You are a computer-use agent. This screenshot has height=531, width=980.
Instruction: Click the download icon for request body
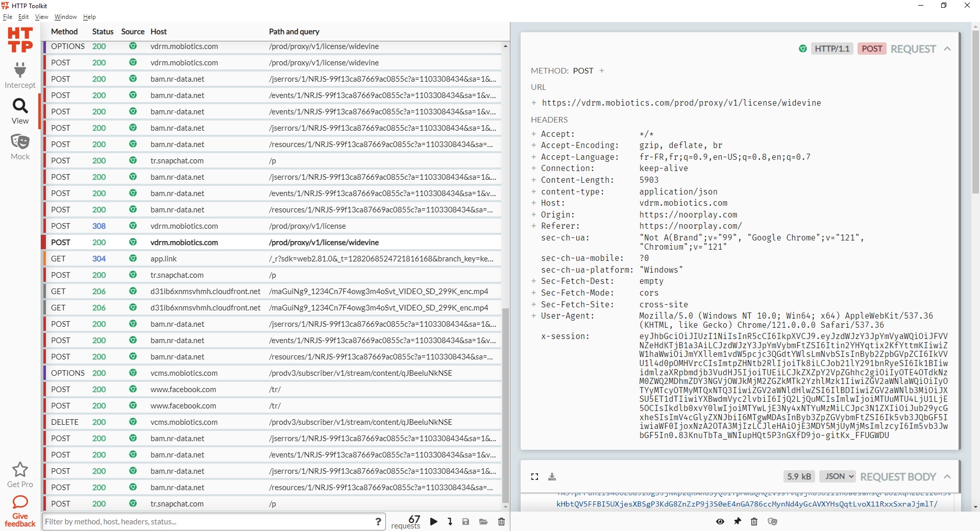click(552, 476)
